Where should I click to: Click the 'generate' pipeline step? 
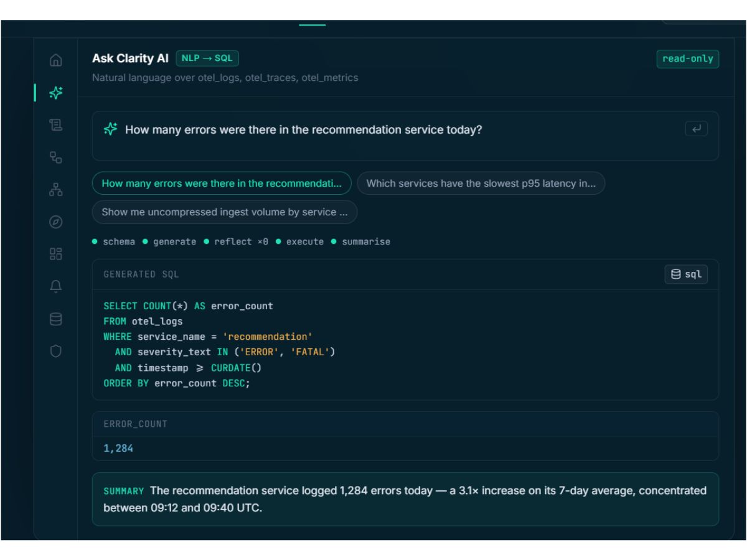(x=169, y=241)
